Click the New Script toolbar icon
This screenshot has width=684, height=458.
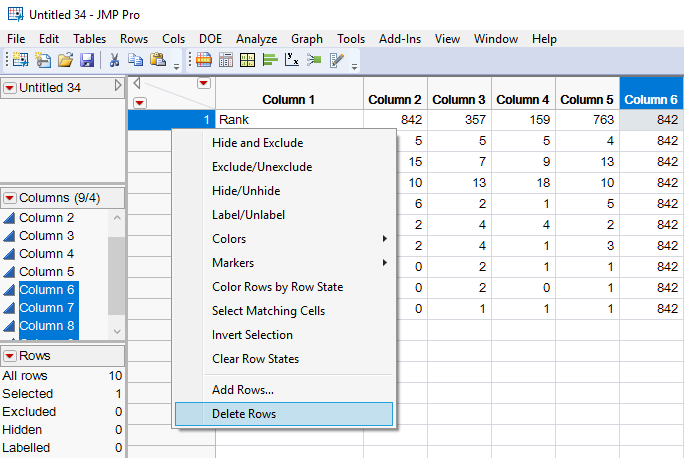(43, 60)
